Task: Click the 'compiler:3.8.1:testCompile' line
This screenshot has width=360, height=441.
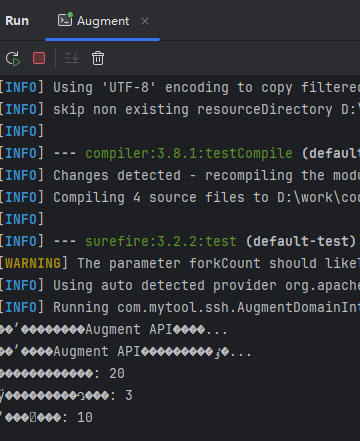Action: pos(180,153)
